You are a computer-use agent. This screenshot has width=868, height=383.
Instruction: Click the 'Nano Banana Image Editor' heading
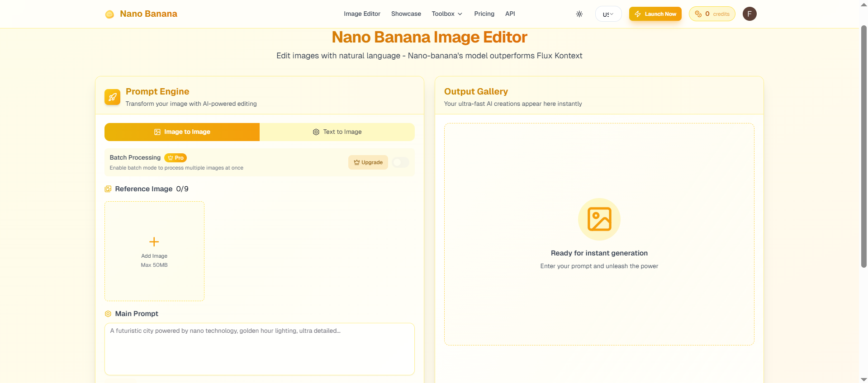429,37
